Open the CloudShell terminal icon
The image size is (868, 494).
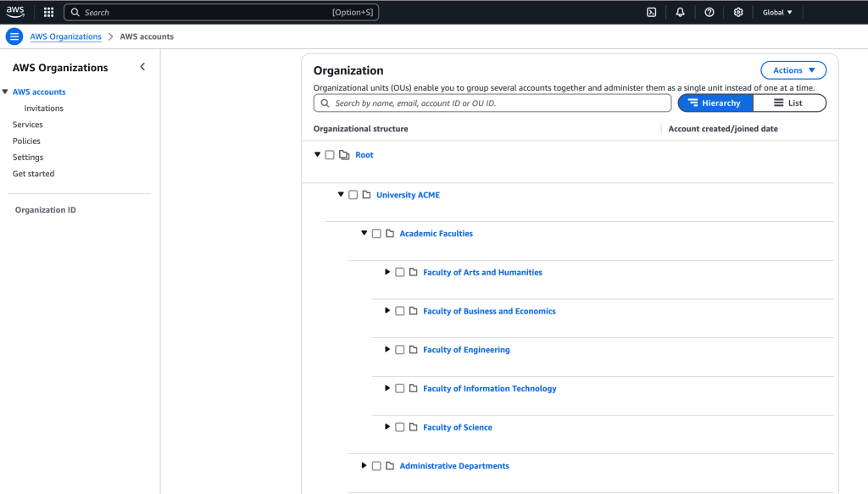[x=652, y=12]
